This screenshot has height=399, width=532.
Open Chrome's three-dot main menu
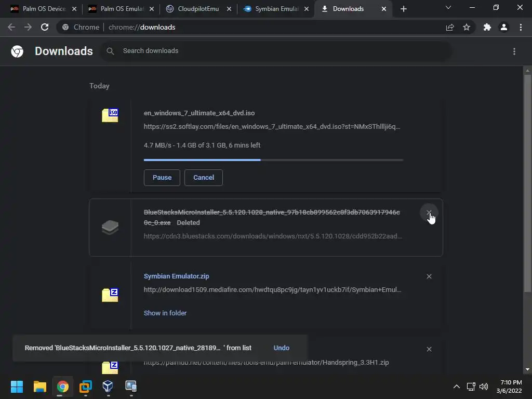521,27
